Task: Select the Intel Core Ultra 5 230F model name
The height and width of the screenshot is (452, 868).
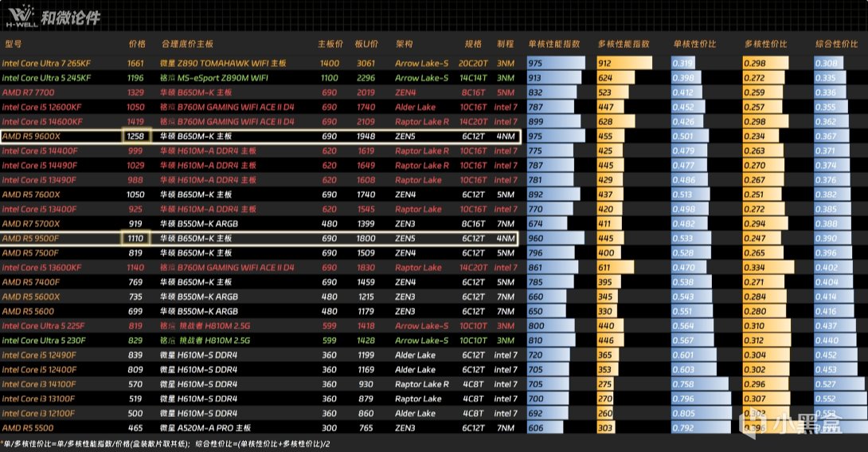Action: pos(44,340)
